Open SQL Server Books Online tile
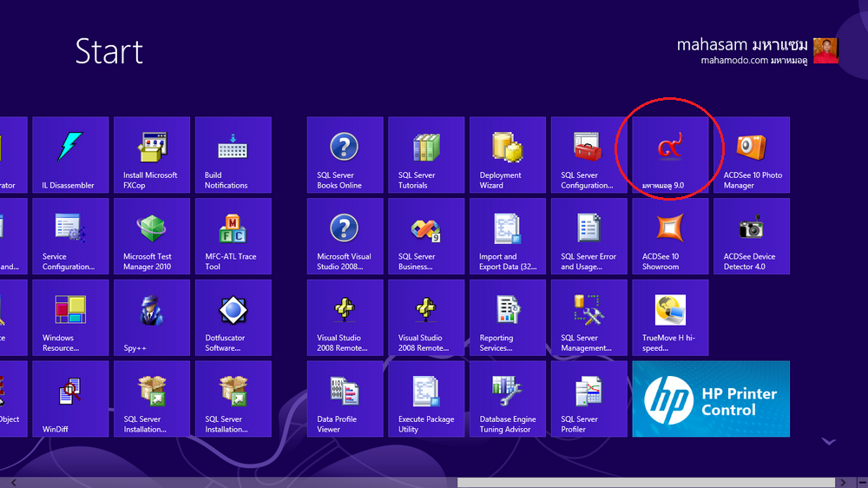The height and width of the screenshot is (488, 868). coord(345,155)
